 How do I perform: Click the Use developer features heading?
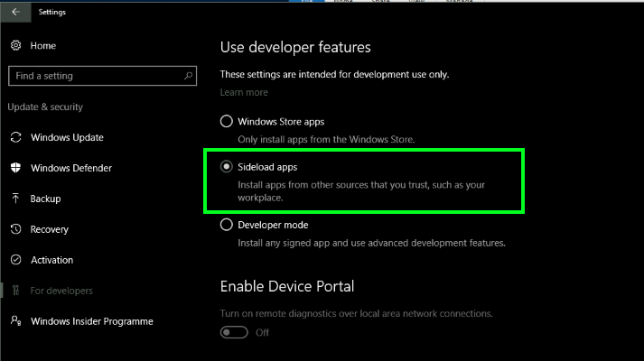pyautogui.click(x=295, y=47)
